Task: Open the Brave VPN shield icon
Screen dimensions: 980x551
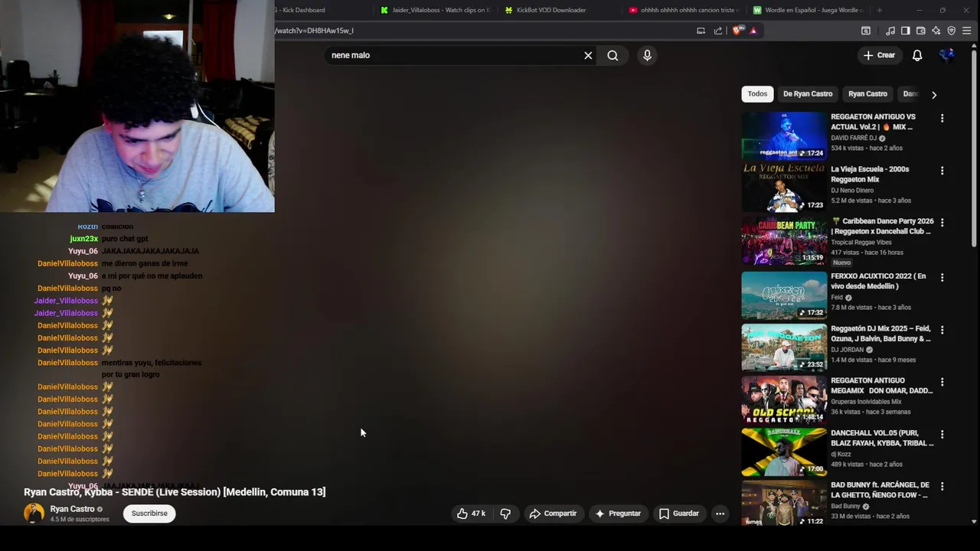Action: coord(952,31)
